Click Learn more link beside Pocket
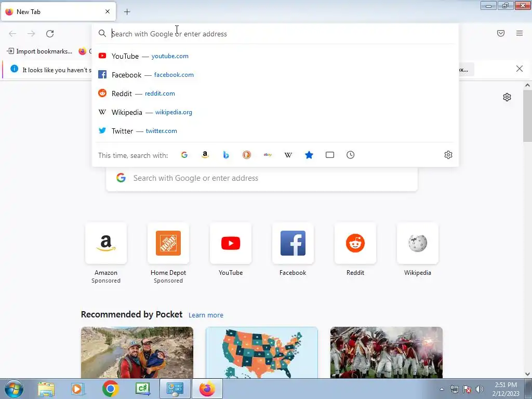 coord(206,315)
